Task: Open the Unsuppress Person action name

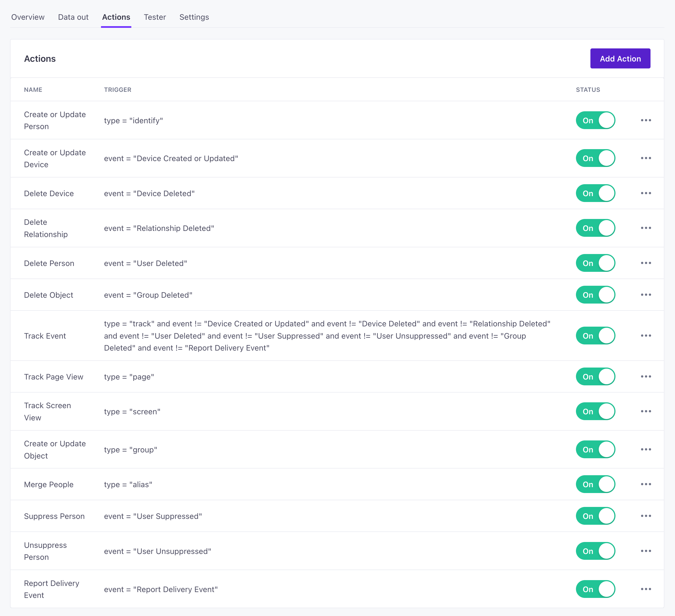Action: point(46,551)
